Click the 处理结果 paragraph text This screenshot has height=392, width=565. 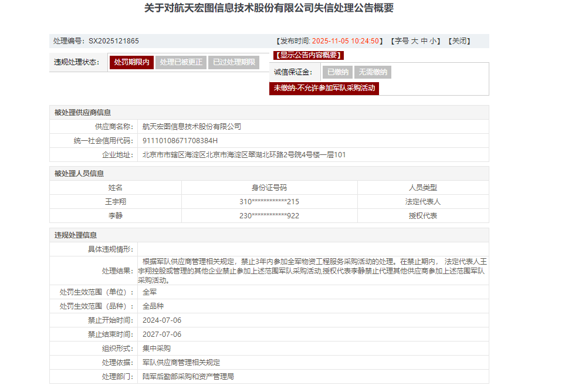pos(312,271)
